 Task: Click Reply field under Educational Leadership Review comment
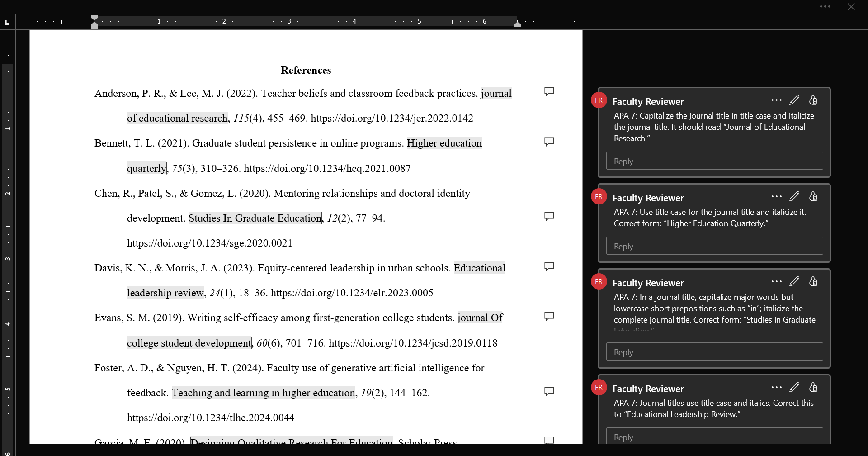[x=714, y=436]
